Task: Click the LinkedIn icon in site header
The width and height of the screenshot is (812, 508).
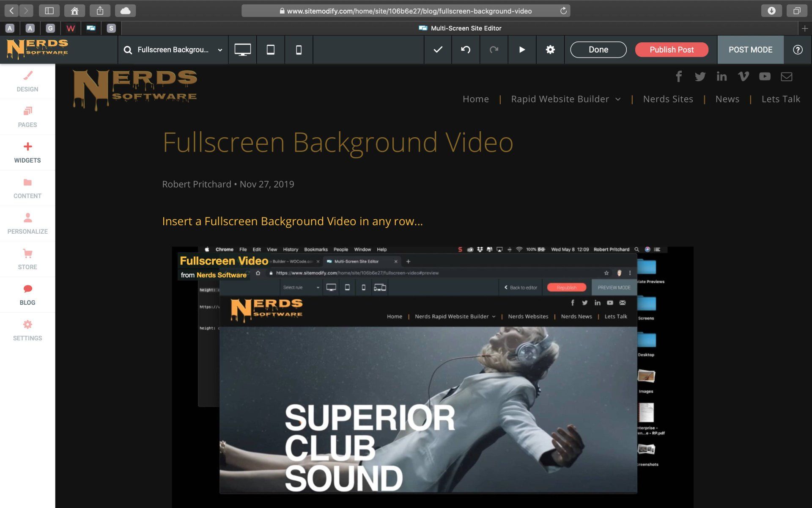Action: pos(721,76)
